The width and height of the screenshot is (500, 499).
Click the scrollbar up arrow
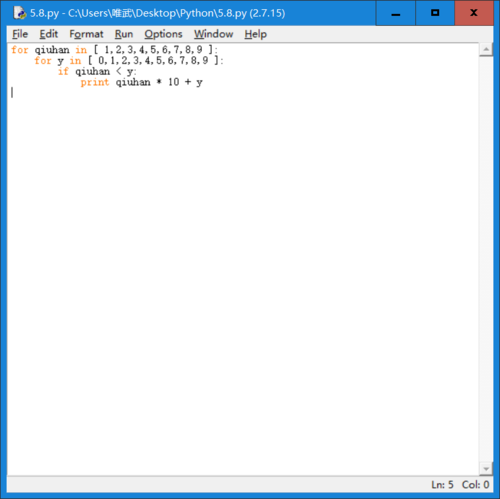pyautogui.click(x=486, y=50)
